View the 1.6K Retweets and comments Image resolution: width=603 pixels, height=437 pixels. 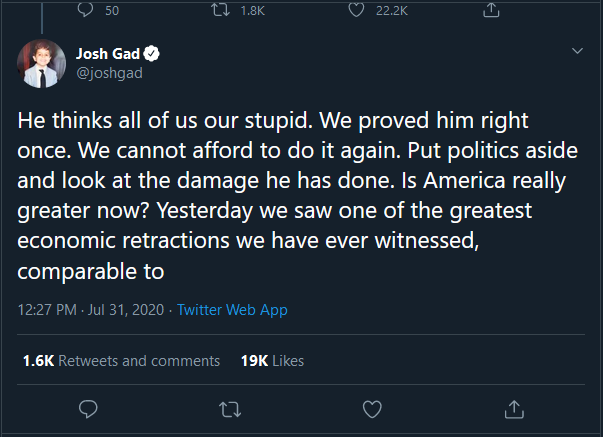coord(120,360)
